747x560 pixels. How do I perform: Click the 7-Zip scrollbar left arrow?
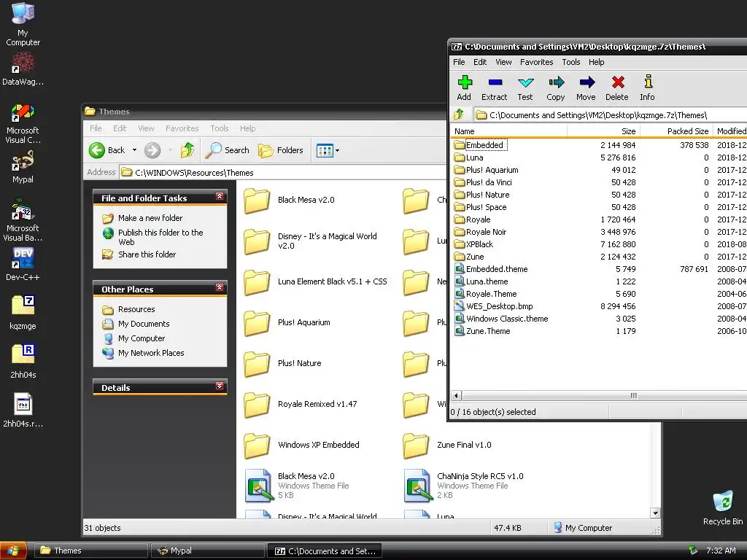click(x=457, y=396)
